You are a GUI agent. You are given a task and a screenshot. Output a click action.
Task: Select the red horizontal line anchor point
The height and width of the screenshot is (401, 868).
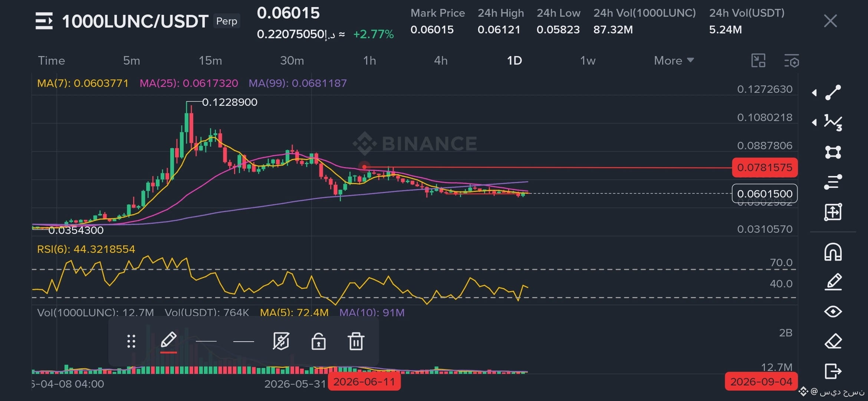(x=364, y=167)
